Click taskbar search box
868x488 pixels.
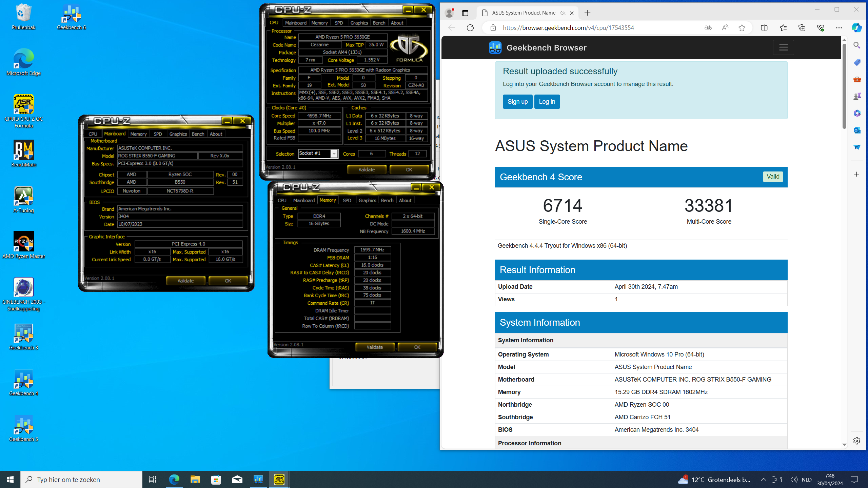point(81,480)
